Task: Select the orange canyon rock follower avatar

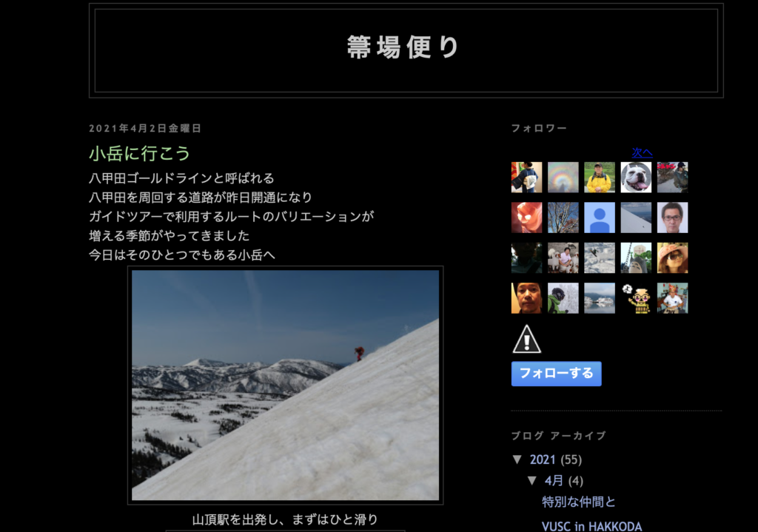Action: tap(526, 218)
